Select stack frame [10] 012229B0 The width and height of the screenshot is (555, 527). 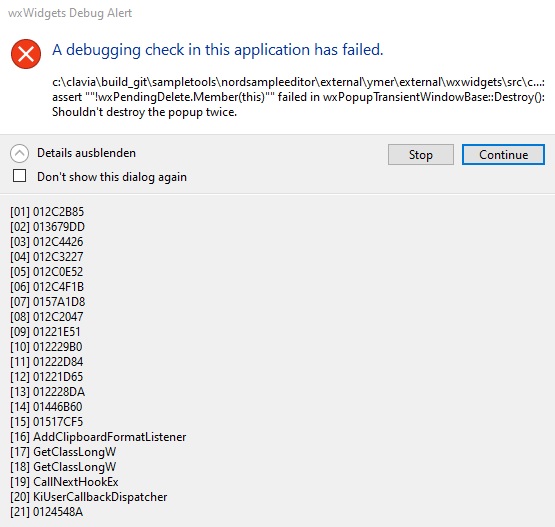pos(46,347)
